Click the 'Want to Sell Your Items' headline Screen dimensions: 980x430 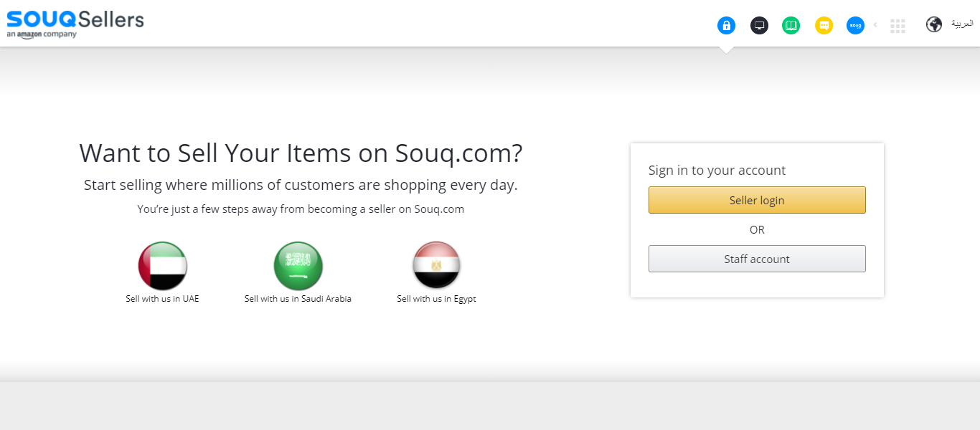click(301, 153)
